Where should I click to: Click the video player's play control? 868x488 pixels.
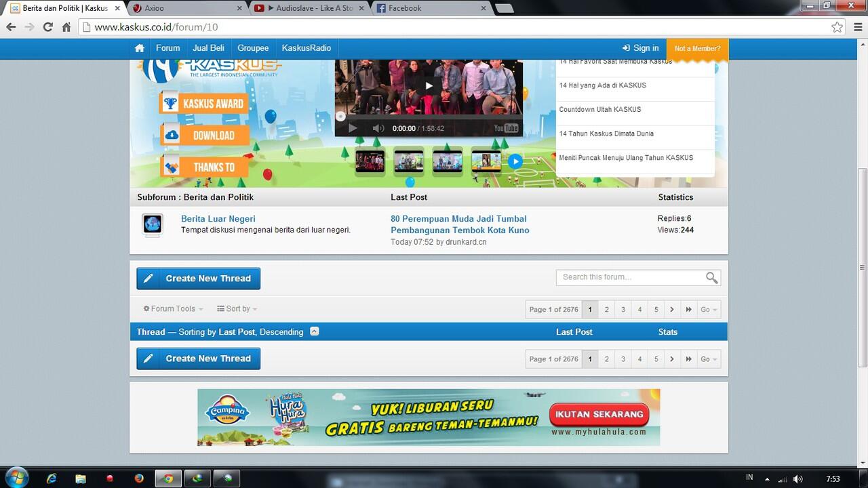coord(352,128)
